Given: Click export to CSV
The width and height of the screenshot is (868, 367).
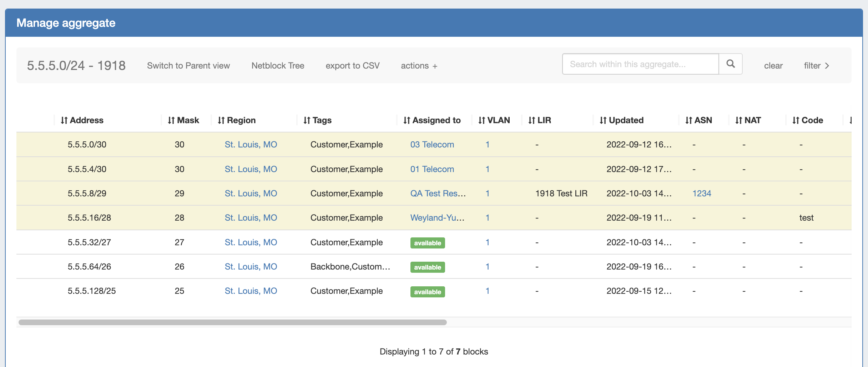Looking at the screenshot, I should [x=352, y=66].
